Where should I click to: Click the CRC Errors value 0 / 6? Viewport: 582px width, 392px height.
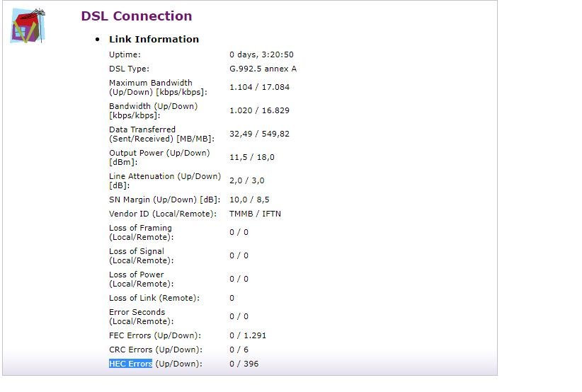(x=239, y=350)
